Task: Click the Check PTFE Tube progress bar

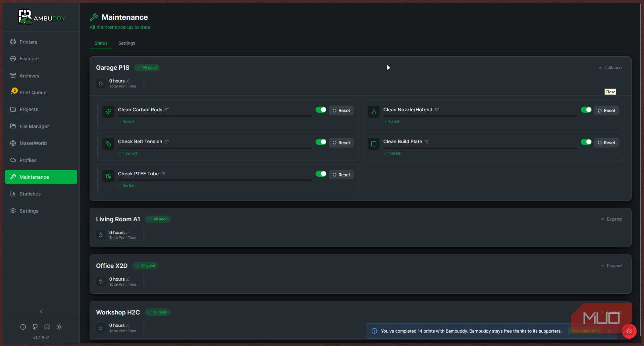Action: [215, 180]
